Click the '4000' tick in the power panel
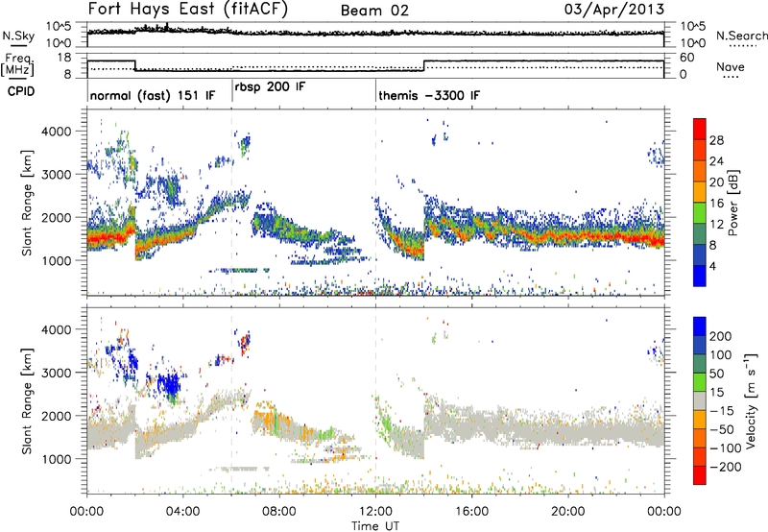Image resolution: width=768 pixels, height=532 pixels. [x=57, y=132]
